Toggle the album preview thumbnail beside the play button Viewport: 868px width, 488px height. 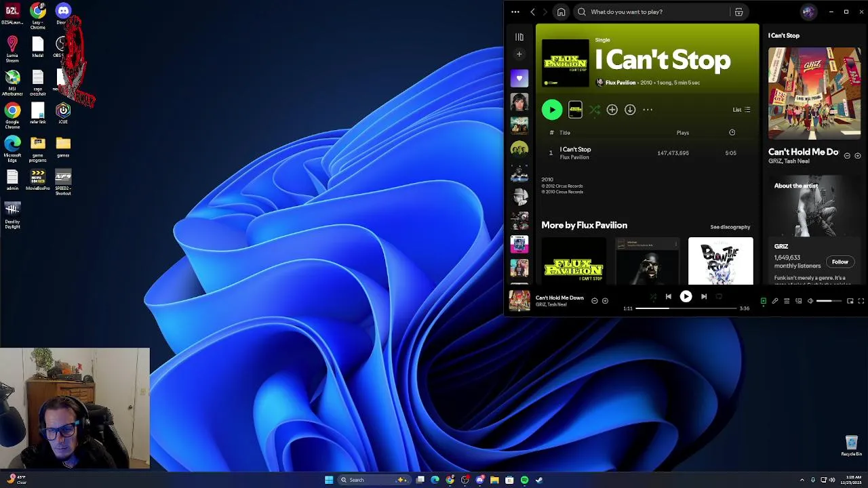[x=575, y=110]
